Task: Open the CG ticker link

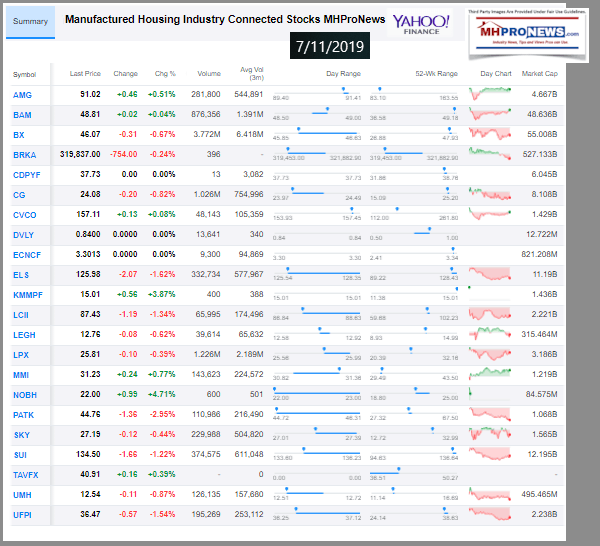Action: tap(19, 195)
